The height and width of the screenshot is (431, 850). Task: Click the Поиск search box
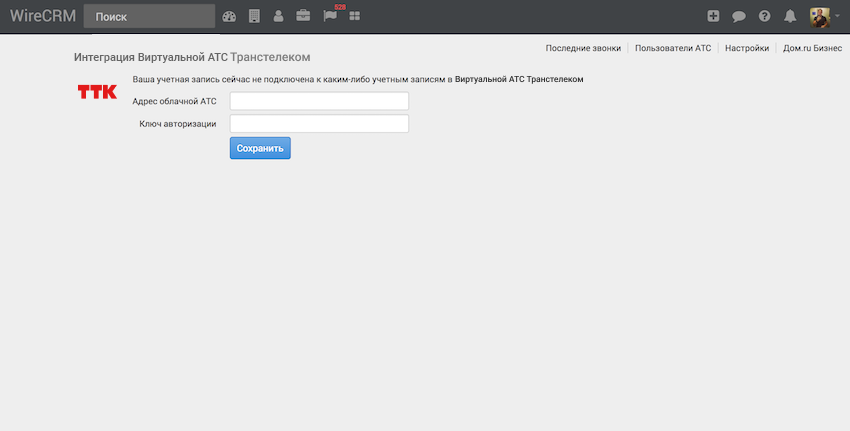click(149, 16)
